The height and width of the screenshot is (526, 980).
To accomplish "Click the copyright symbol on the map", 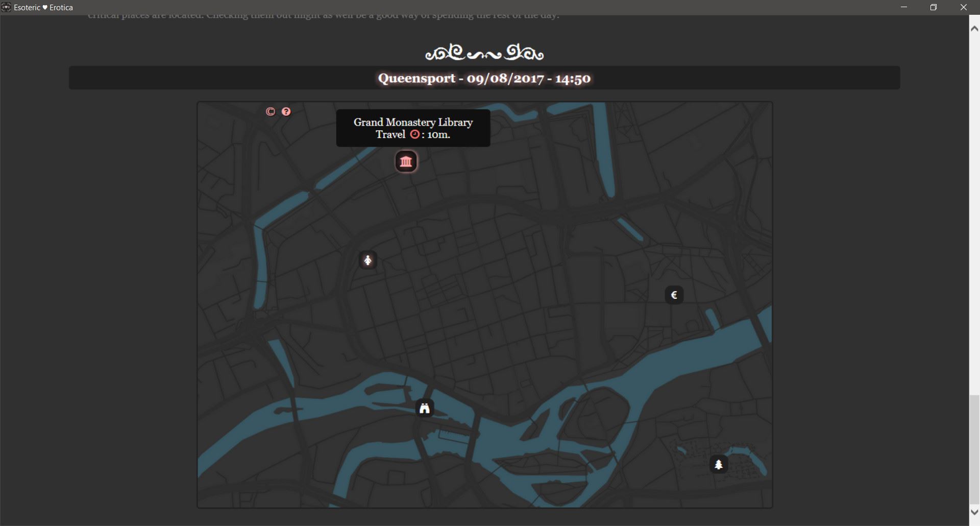I will coord(271,111).
